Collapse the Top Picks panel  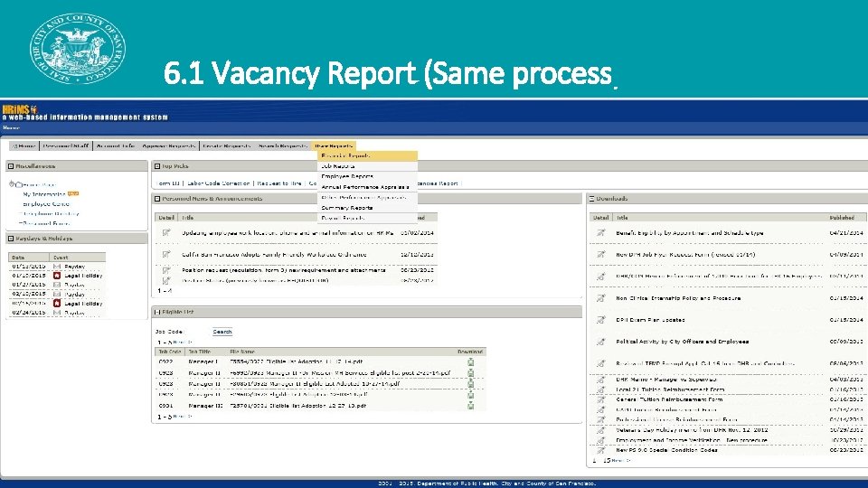pos(157,166)
